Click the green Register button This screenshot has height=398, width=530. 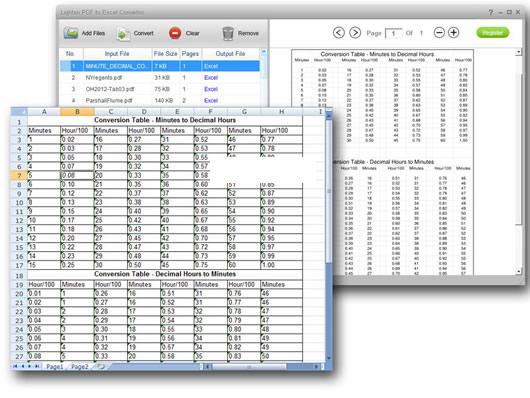click(x=492, y=33)
